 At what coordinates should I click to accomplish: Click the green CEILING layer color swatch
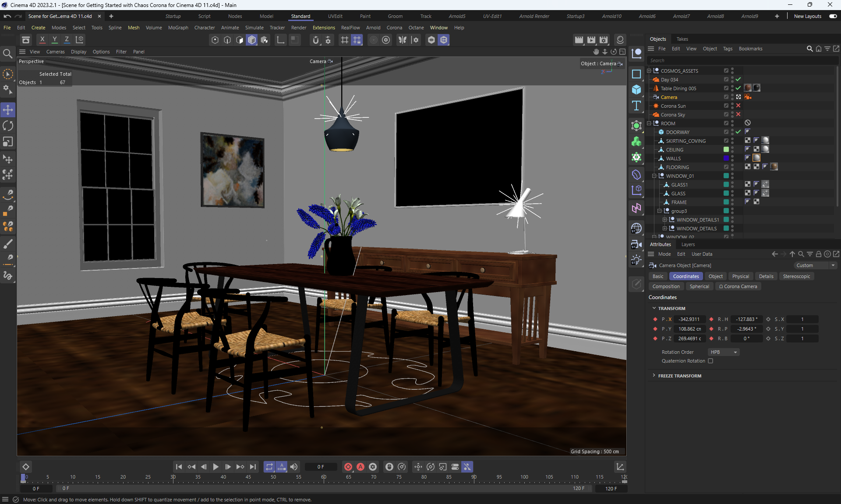pyautogui.click(x=726, y=149)
